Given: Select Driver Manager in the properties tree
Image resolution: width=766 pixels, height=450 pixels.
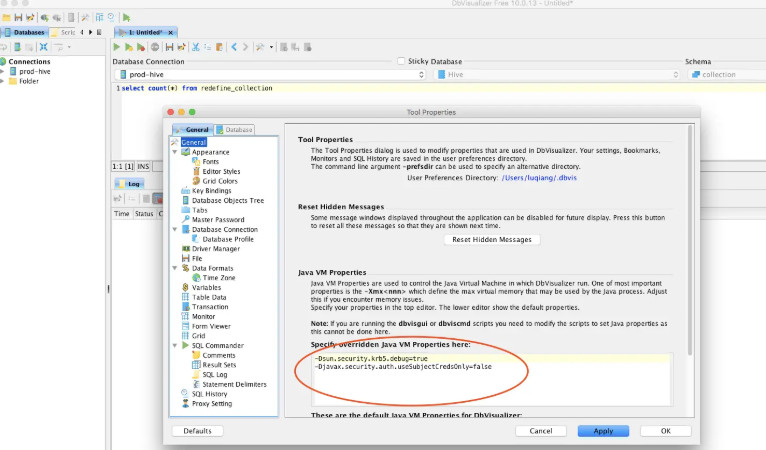Looking at the screenshot, I should tap(216, 249).
